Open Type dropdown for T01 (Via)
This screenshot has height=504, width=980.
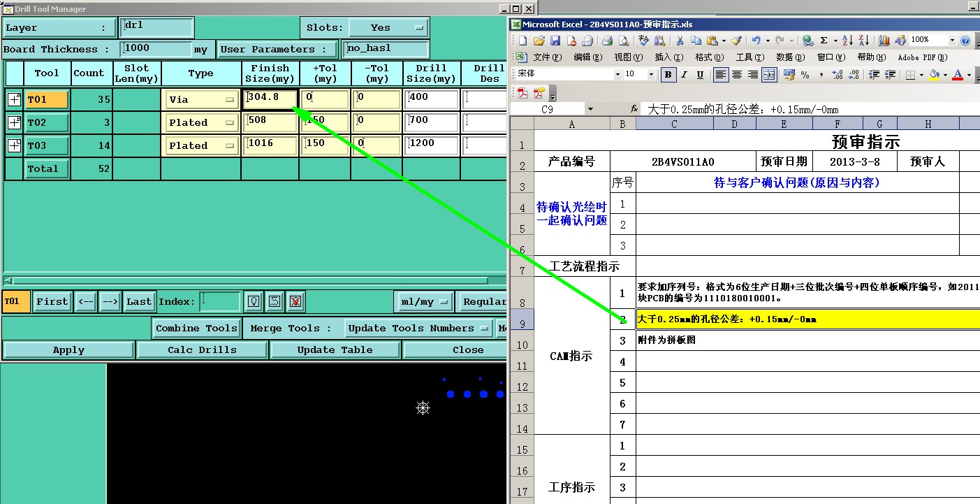click(202, 99)
